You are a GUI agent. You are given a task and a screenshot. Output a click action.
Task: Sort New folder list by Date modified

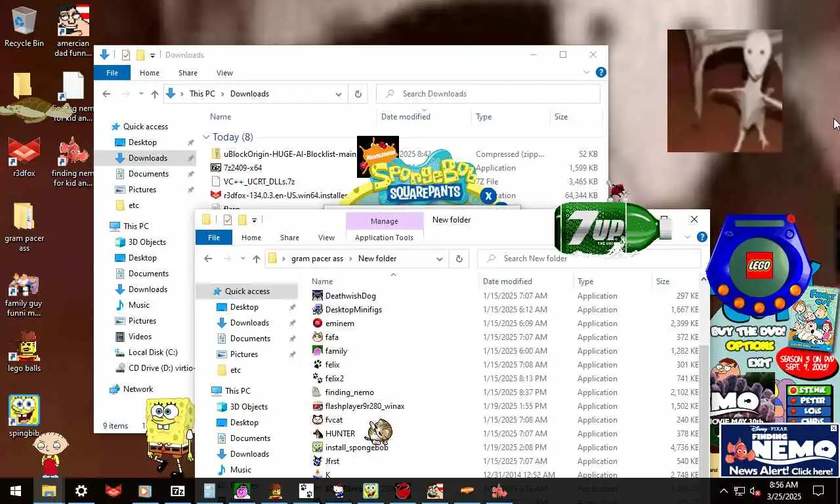(x=507, y=281)
